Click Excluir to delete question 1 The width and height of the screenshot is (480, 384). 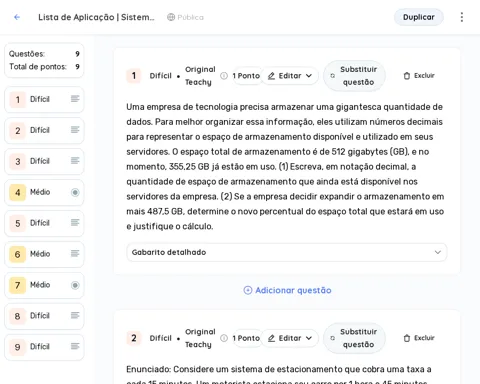(x=419, y=76)
